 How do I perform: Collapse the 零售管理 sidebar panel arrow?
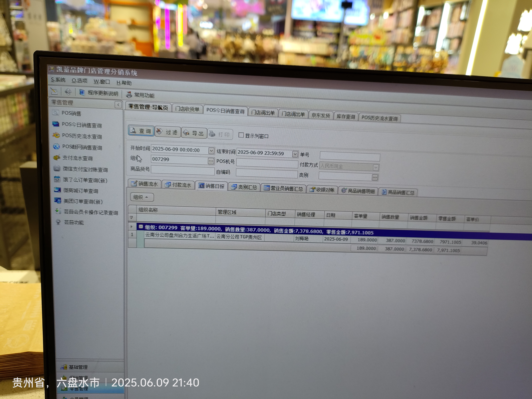click(118, 105)
